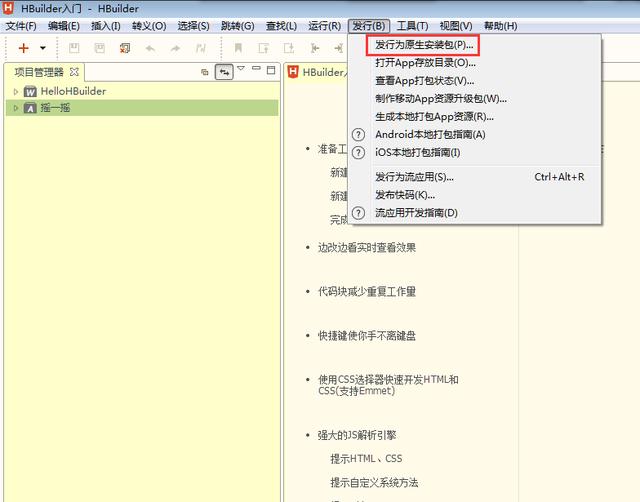
Task: Click help icon beside Android本地打包指南
Action: point(358,135)
